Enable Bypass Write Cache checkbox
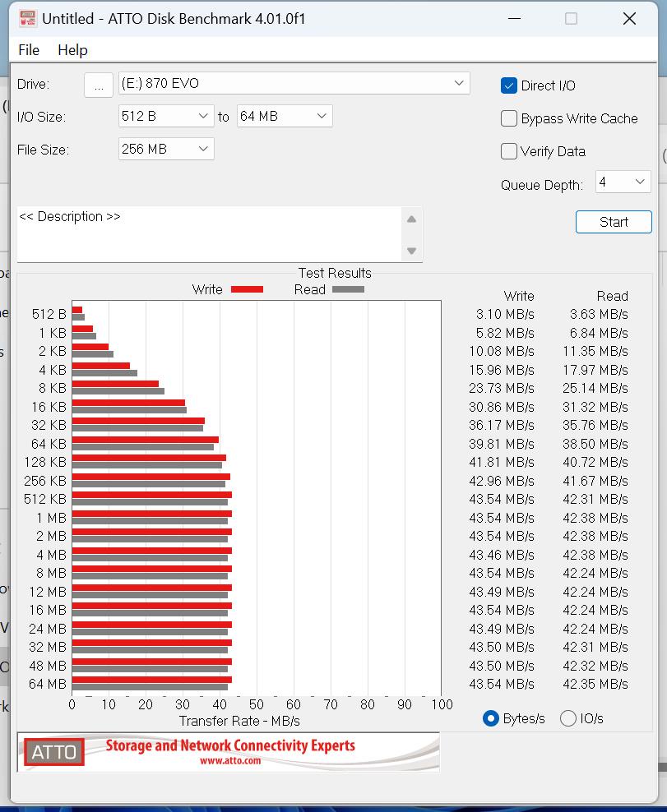 508,118
